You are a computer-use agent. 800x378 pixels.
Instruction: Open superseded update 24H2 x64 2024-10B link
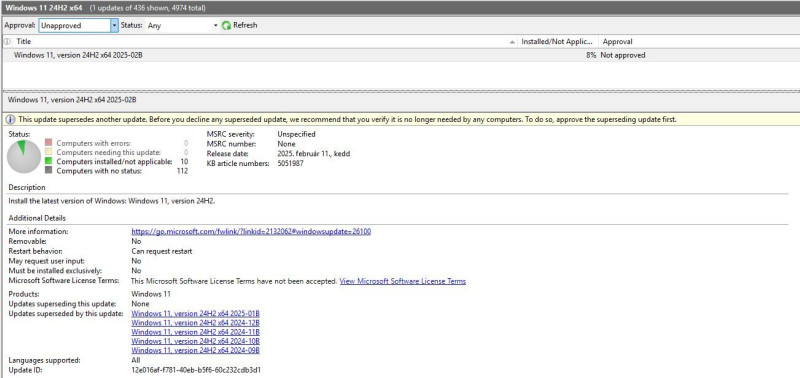pos(195,341)
